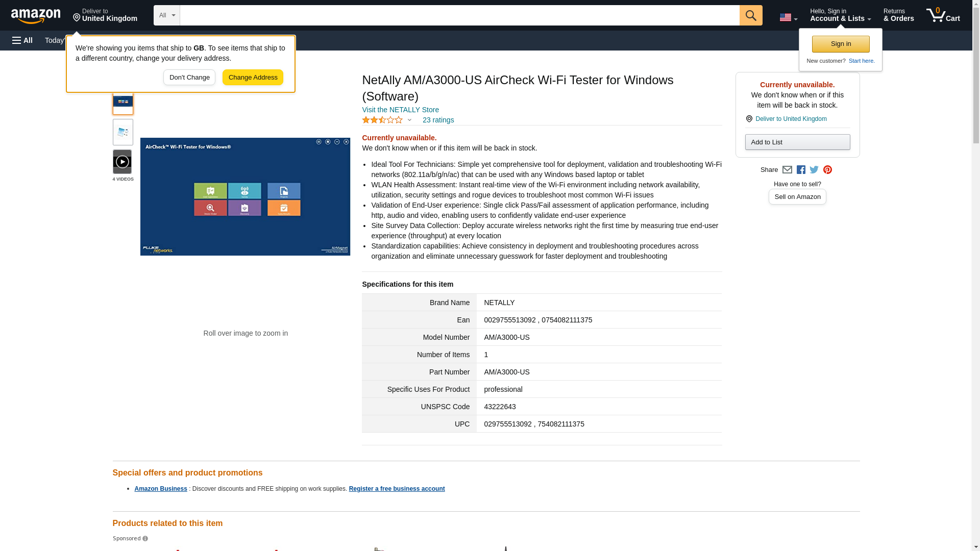Open Account & Lists menu

[x=840, y=15]
